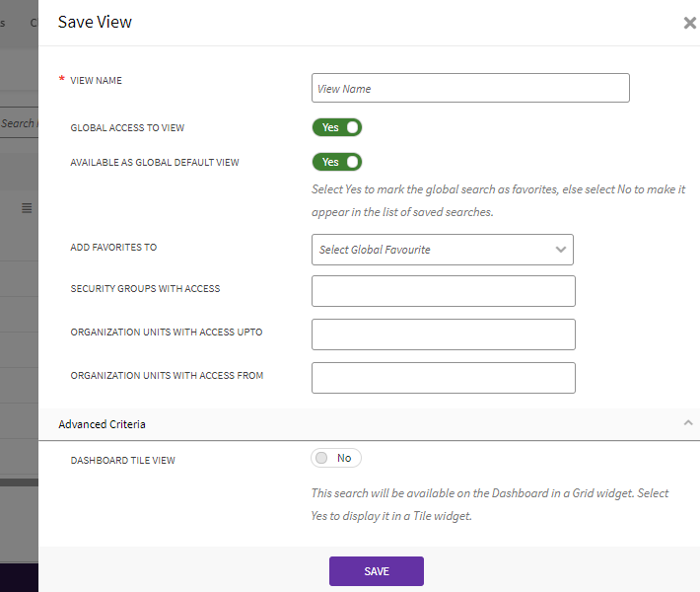This screenshot has width=700, height=592.
Task: Click the View Name field label
Action: (x=96, y=81)
